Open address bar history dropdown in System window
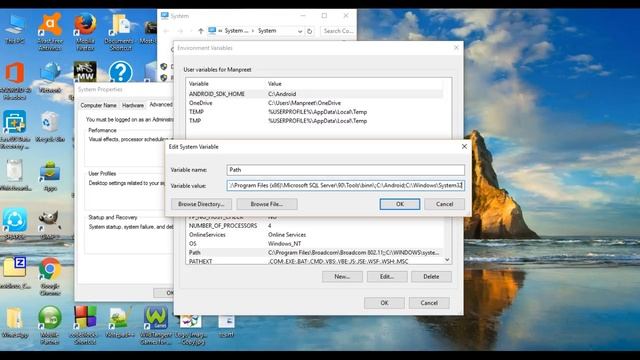640x360 pixels. point(300,31)
